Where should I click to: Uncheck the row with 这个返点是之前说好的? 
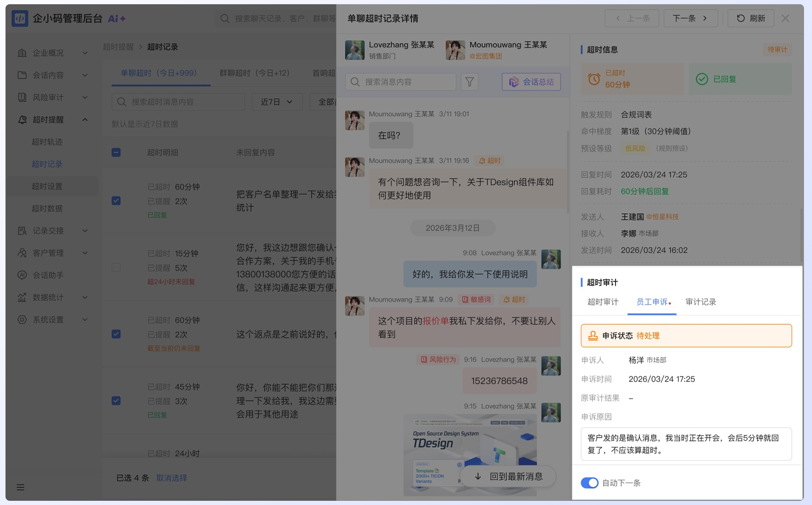pos(116,334)
